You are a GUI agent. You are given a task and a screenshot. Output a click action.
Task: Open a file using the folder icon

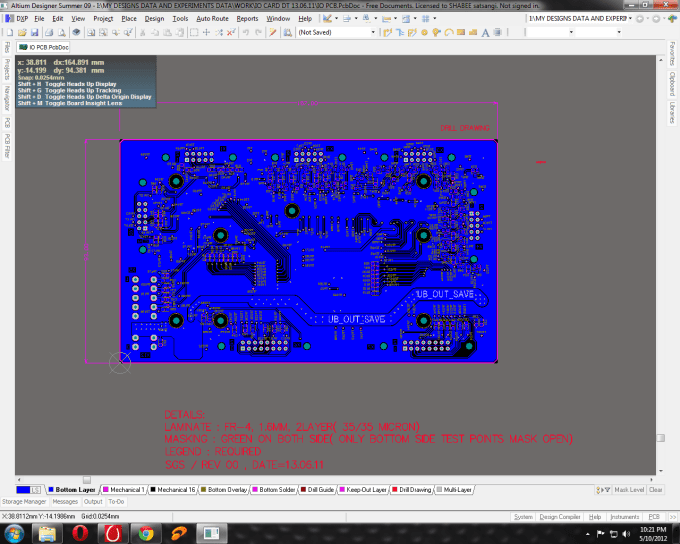click(22, 33)
